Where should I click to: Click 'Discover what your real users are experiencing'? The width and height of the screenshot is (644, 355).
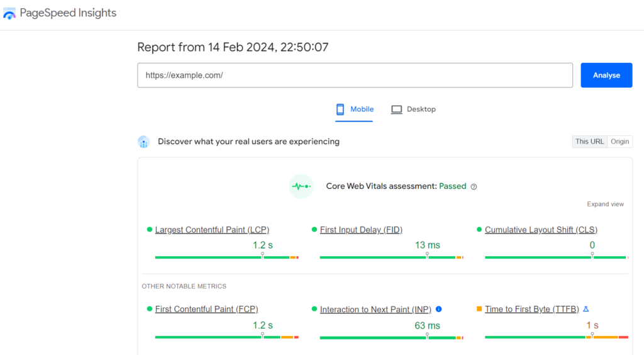pyautogui.click(x=248, y=142)
